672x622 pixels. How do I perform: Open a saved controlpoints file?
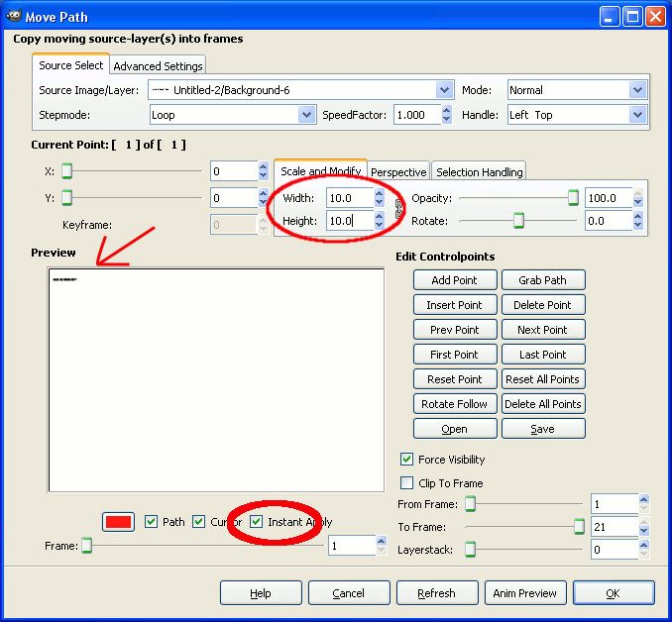(455, 429)
